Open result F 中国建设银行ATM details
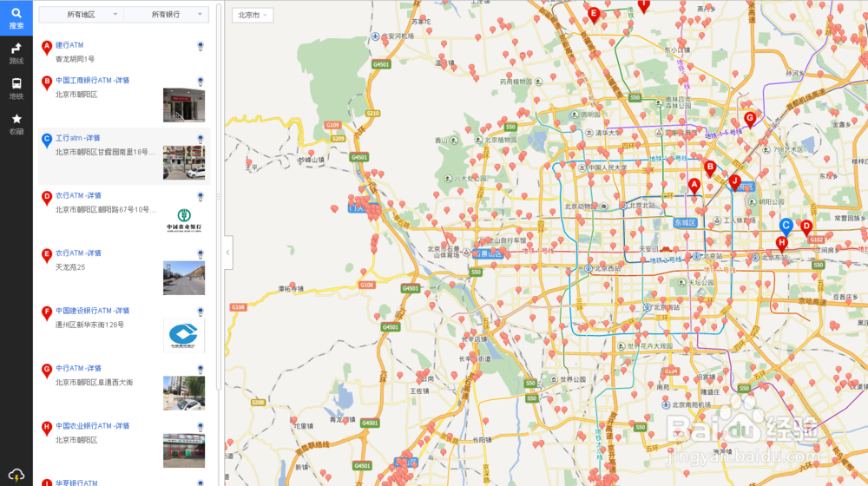 93,311
